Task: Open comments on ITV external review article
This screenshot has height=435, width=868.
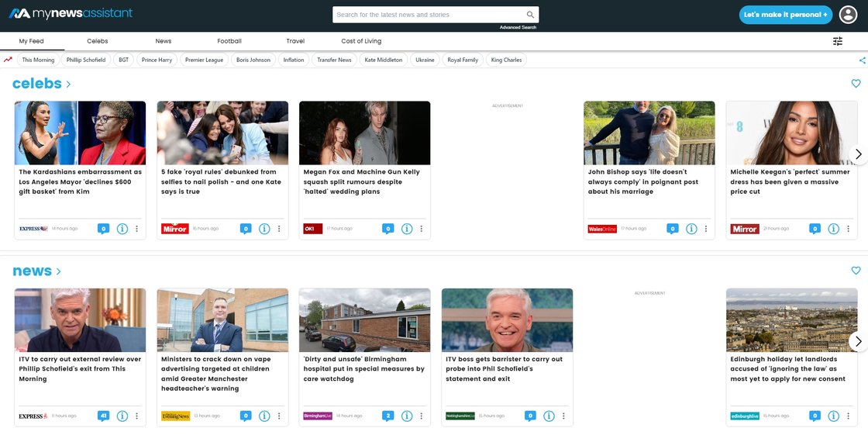Action: pos(103,416)
